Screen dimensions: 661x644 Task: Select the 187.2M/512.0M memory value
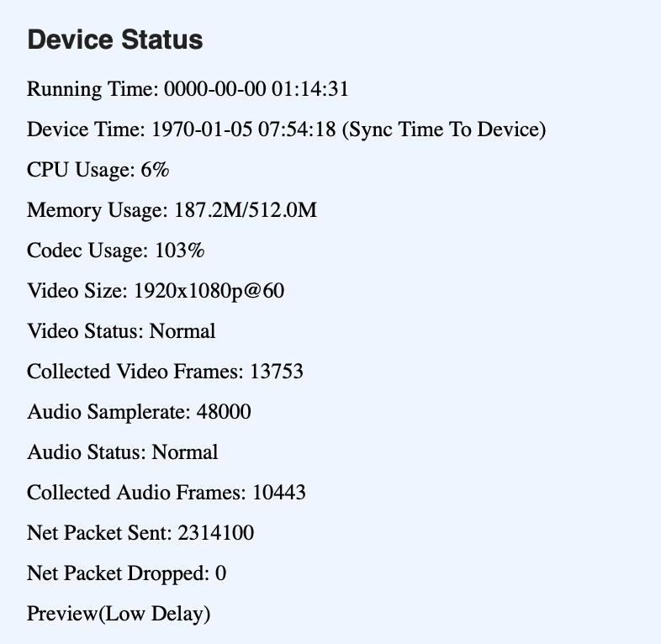246,210
